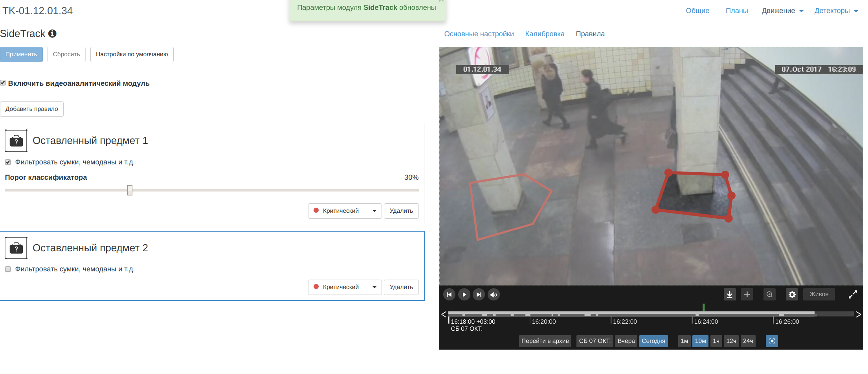This screenshot has width=868, height=374.
Task: Click the Порог классификатора slider handle
Action: tap(130, 190)
